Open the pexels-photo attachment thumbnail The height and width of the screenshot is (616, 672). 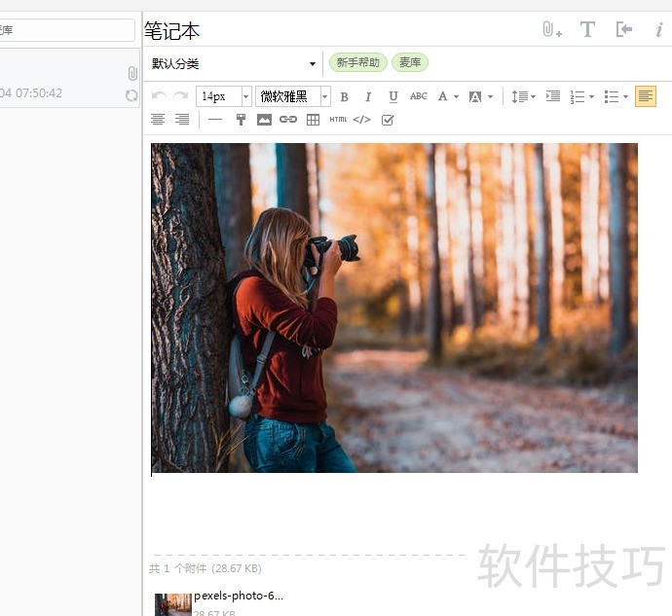(x=173, y=604)
